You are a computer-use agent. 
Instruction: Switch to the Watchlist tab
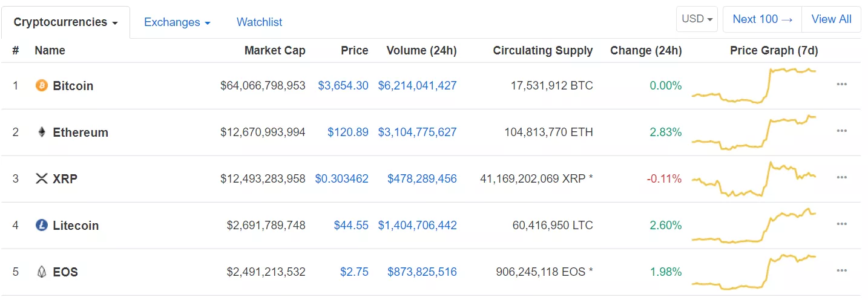[259, 22]
